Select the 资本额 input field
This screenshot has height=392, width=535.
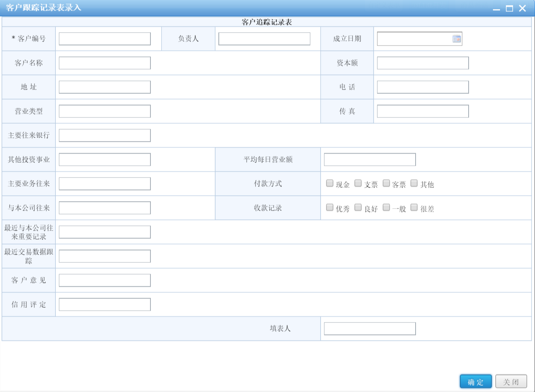(x=423, y=63)
